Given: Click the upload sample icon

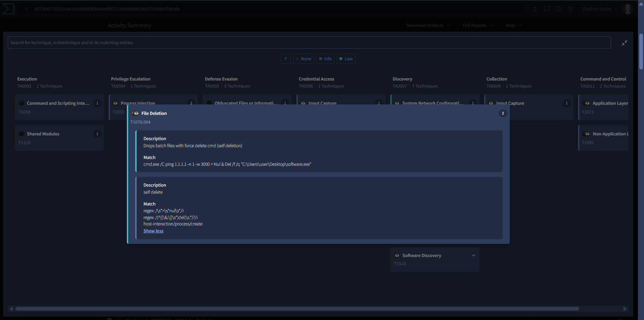Looking at the screenshot, I should (535, 9).
